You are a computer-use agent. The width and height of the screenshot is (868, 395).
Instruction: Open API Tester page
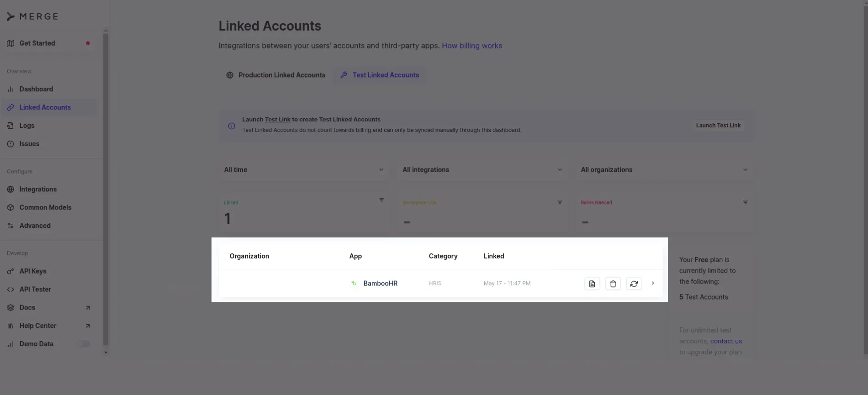click(35, 290)
